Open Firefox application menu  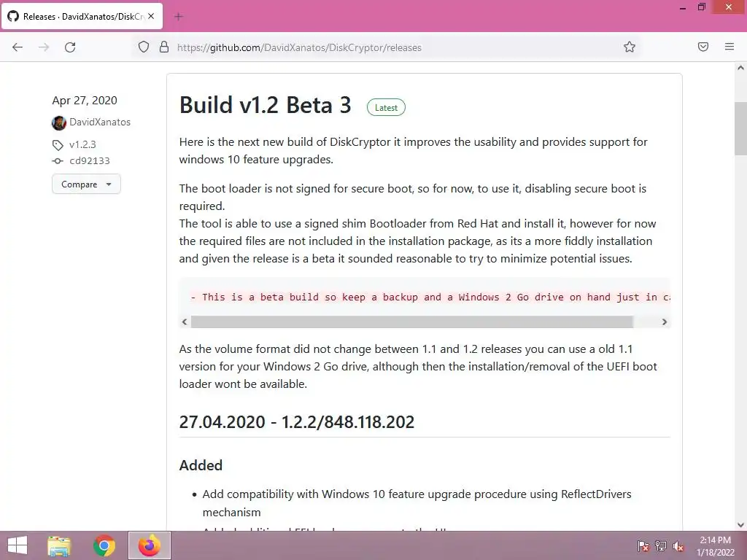(x=729, y=47)
